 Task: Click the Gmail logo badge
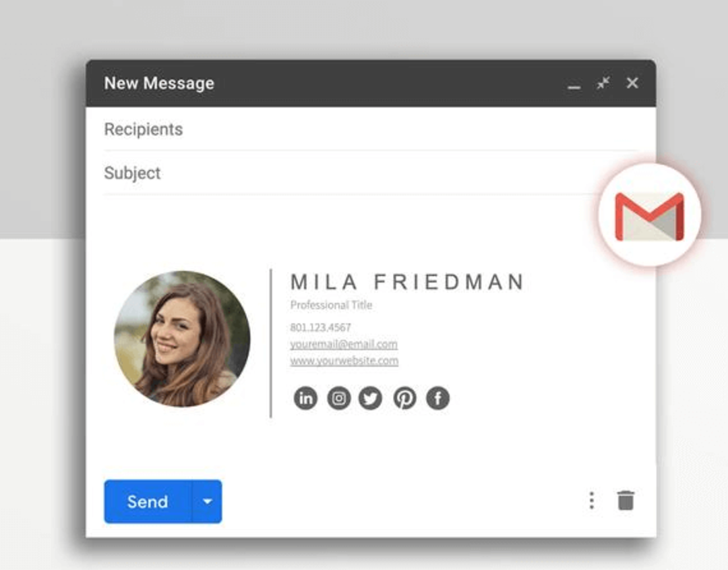[650, 215]
